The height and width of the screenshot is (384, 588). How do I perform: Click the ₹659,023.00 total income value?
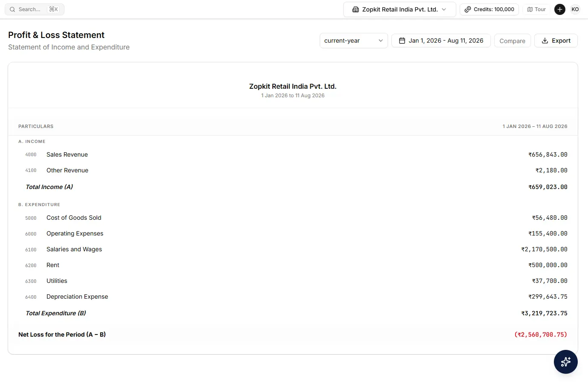point(548,187)
